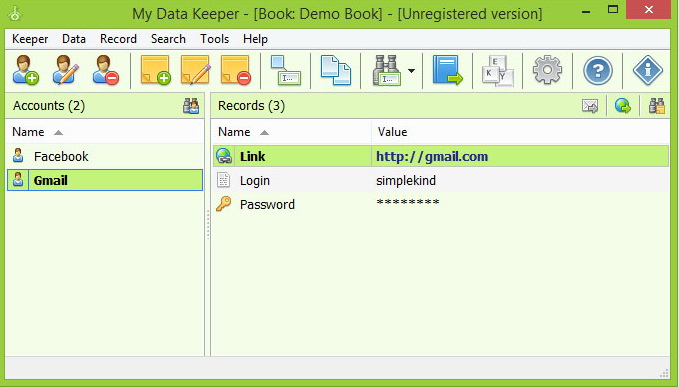Click the simplekind login value
This screenshot has width=679, height=387.
pos(406,181)
